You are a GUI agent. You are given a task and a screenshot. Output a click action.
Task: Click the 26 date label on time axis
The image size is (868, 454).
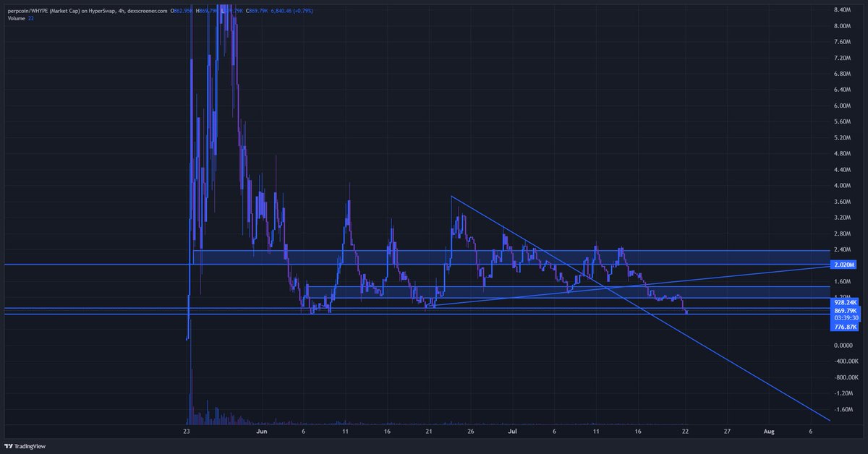tap(471, 431)
